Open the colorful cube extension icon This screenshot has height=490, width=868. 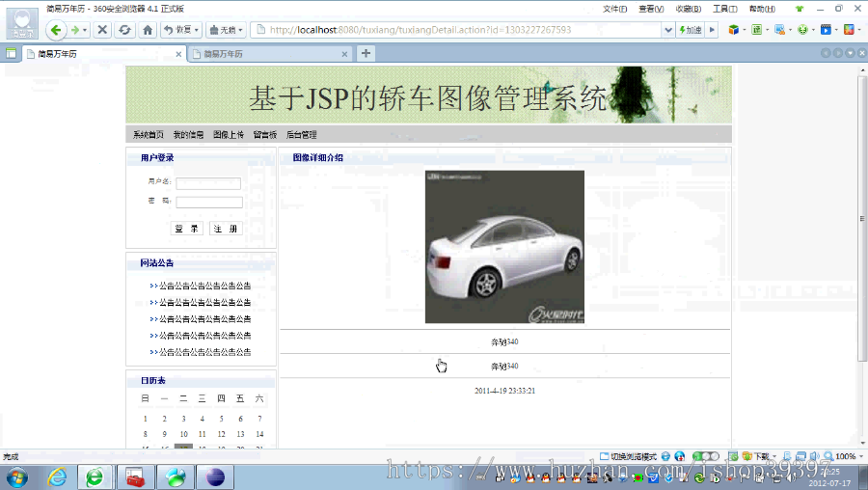click(x=734, y=30)
